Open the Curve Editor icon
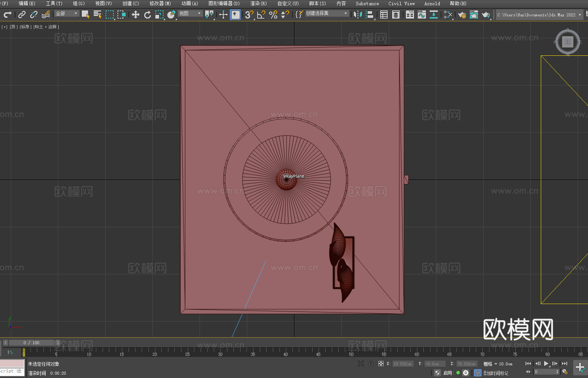 422,14
